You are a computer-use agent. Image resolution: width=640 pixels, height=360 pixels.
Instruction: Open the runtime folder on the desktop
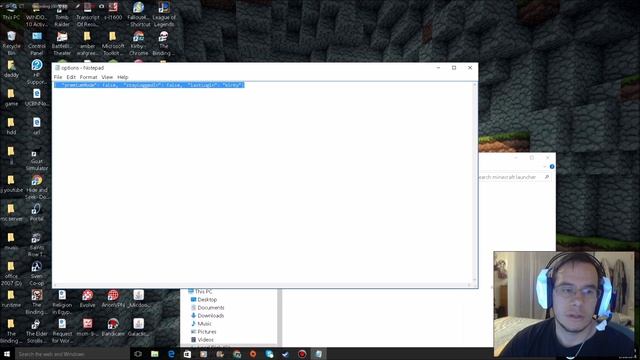[x=11, y=298]
